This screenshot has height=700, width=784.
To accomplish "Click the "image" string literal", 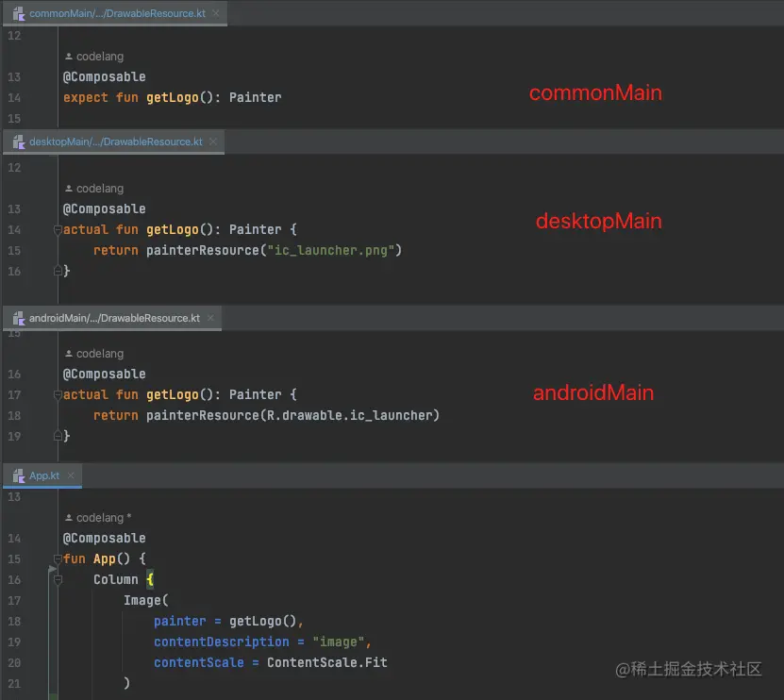I will (339, 642).
